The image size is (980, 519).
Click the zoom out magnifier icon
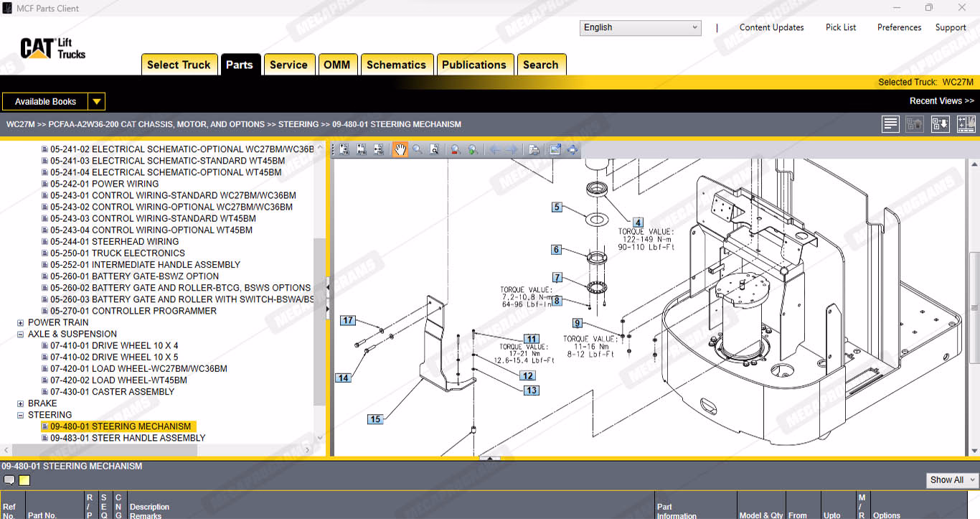(x=454, y=149)
